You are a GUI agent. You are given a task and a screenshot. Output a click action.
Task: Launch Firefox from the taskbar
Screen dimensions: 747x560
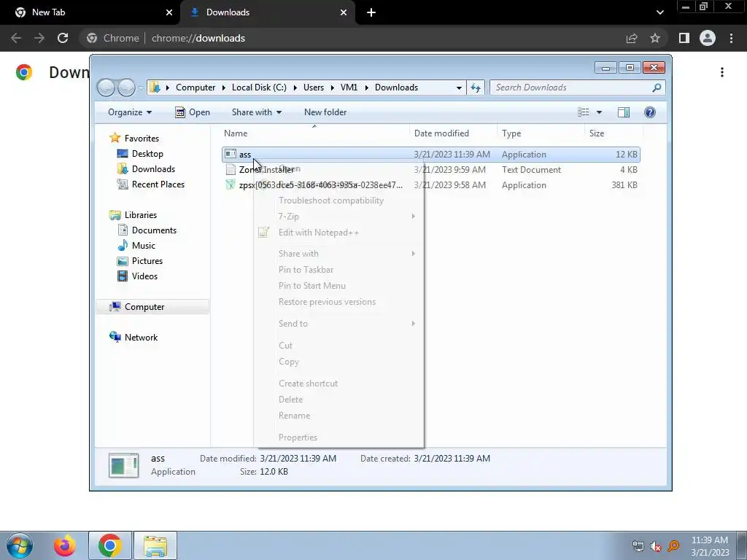click(64, 545)
